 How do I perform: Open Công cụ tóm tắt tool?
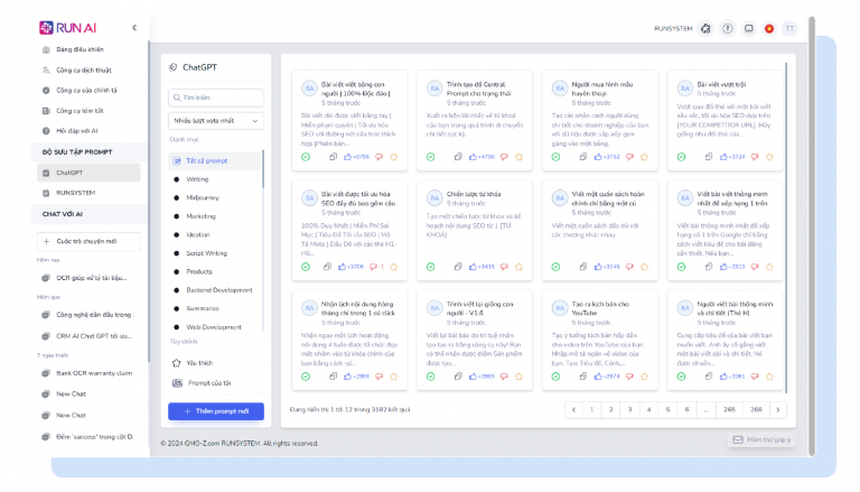pos(80,110)
